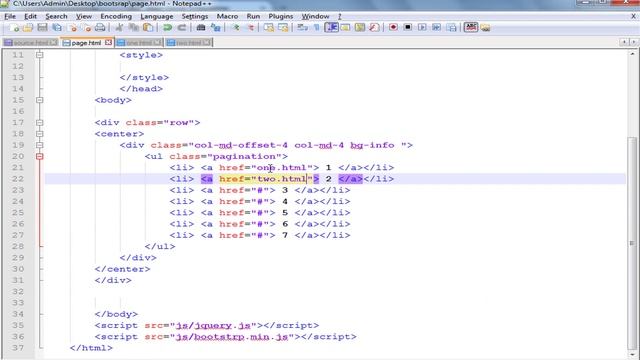Viewport: 640px width, 360px height.
Task: Open the Language menu
Action: pyautogui.click(x=157, y=16)
